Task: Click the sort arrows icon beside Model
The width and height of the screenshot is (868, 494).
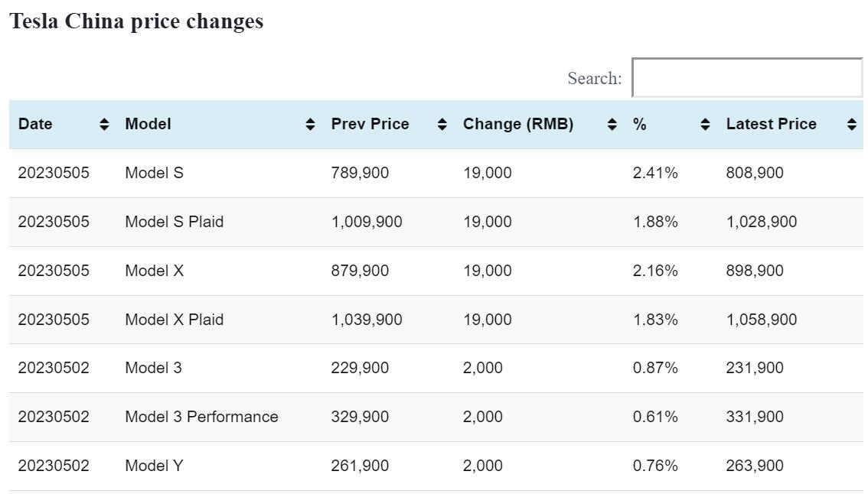Action: [x=310, y=125]
